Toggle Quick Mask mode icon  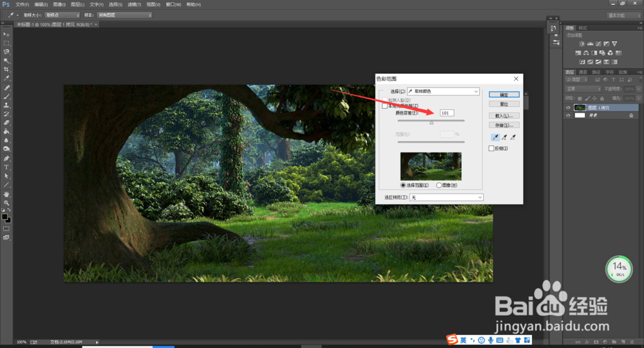(6, 228)
